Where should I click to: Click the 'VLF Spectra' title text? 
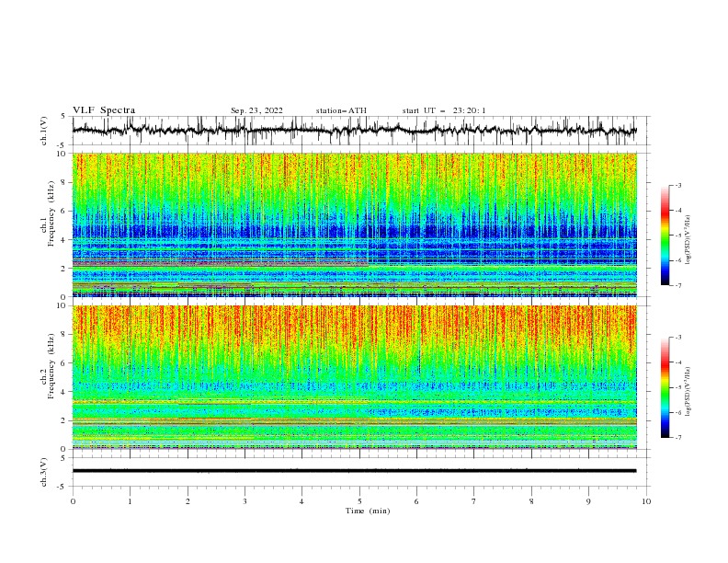coord(104,110)
